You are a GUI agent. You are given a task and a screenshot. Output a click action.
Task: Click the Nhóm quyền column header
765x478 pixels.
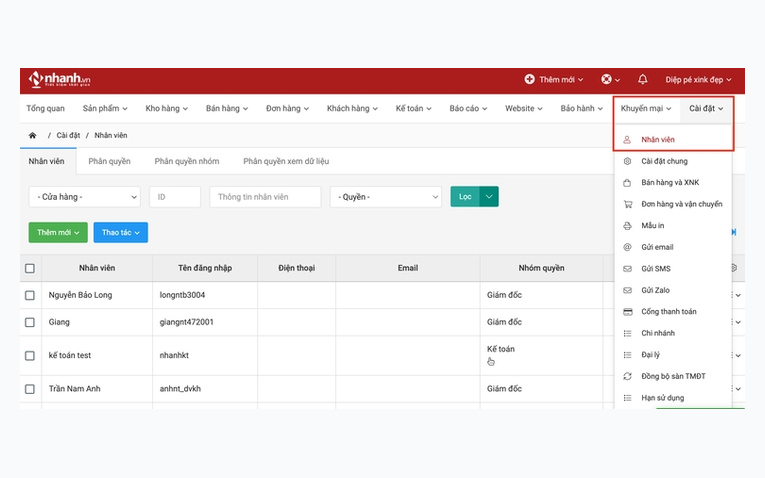(541, 268)
